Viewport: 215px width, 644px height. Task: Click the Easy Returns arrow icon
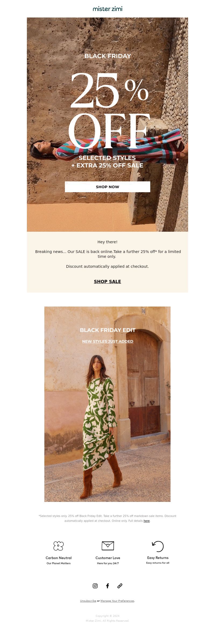pos(158,546)
